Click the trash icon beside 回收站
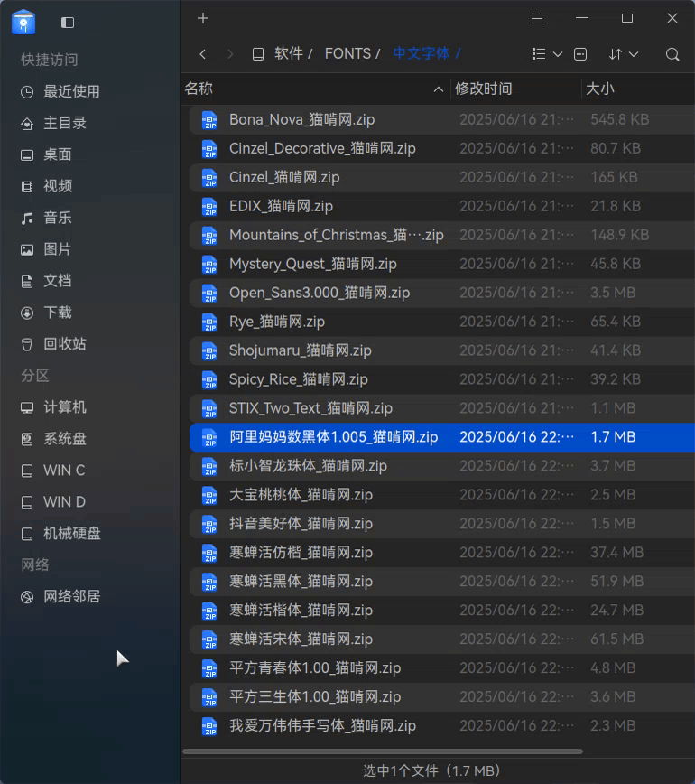The image size is (695, 784). tap(27, 344)
